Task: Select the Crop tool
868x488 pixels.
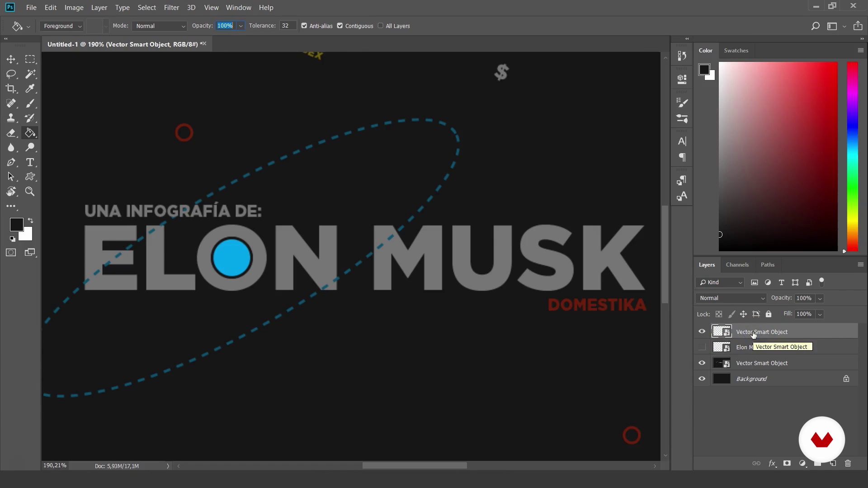Action: click(x=11, y=89)
